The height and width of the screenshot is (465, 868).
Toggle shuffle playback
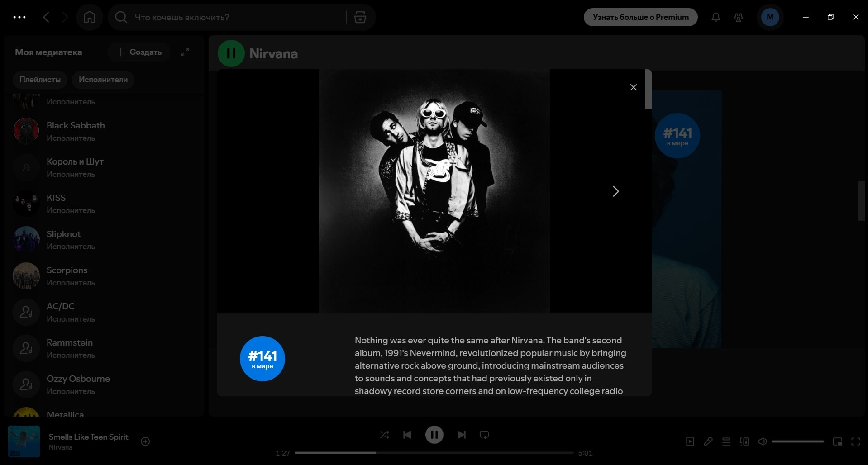coord(384,435)
